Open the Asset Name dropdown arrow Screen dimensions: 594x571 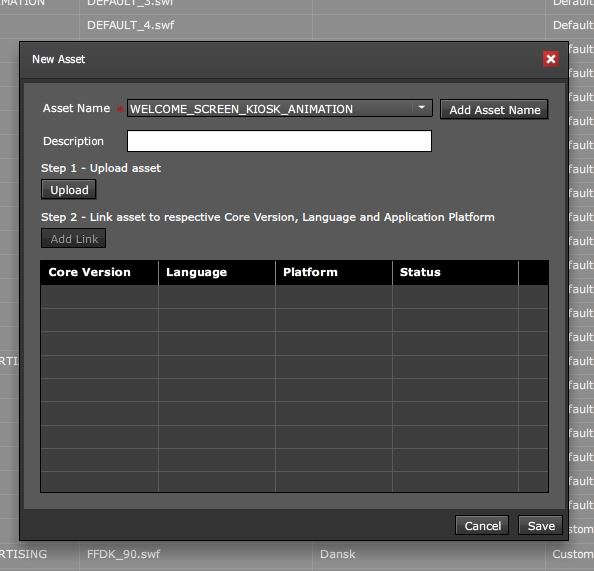[x=422, y=108]
